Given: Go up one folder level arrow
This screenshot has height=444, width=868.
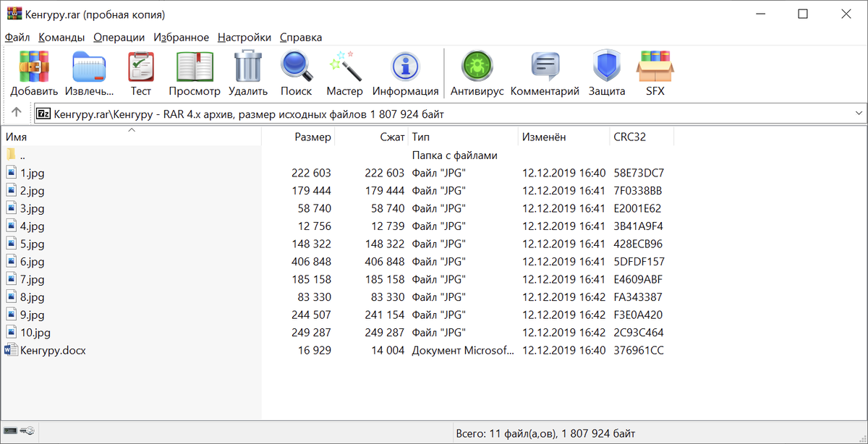Looking at the screenshot, I should (x=17, y=113).
